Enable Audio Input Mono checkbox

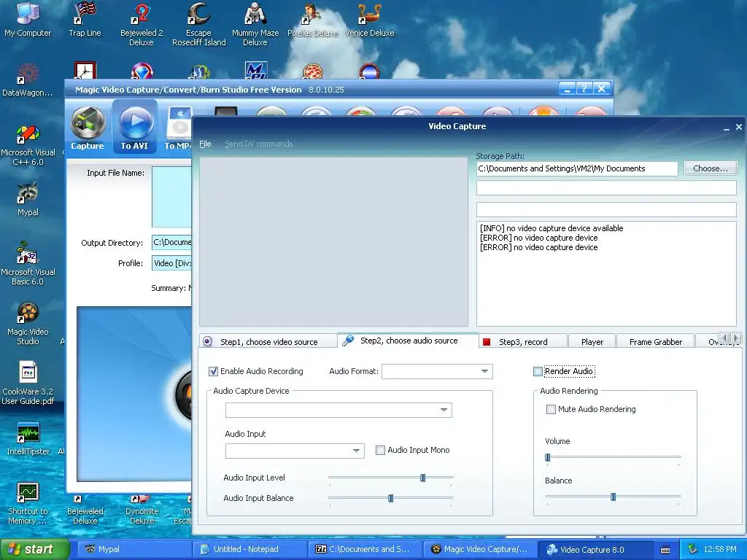point(380,450)
